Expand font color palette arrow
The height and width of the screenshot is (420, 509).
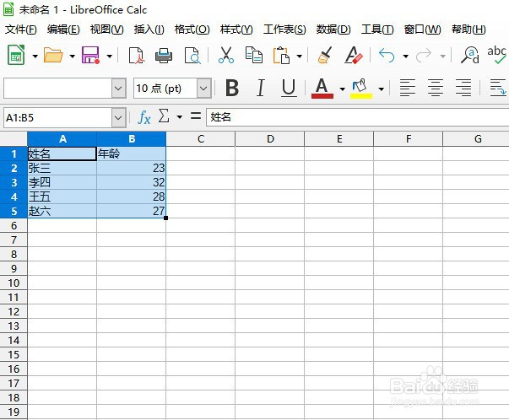[342, 89]
